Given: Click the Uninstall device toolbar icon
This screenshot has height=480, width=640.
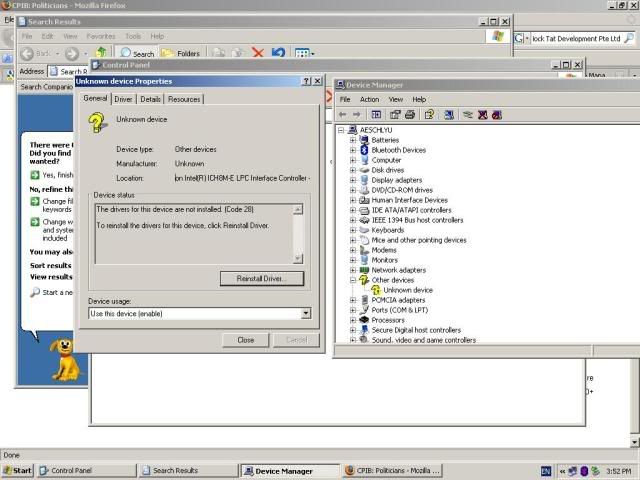Looking at the screenshot, I should pos(482,115).
